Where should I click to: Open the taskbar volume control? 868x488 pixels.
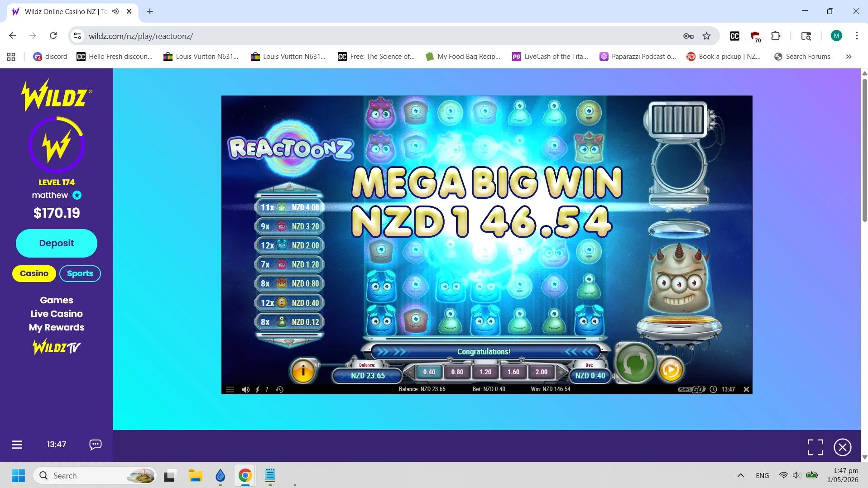pos(796,475)
